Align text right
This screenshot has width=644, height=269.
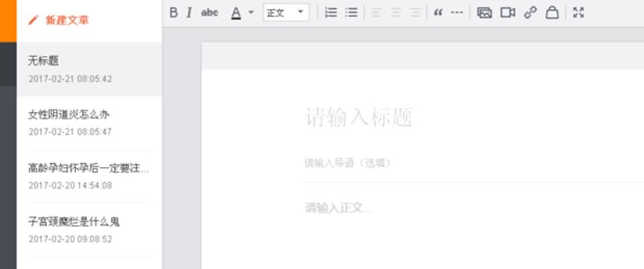pos(415,13)
